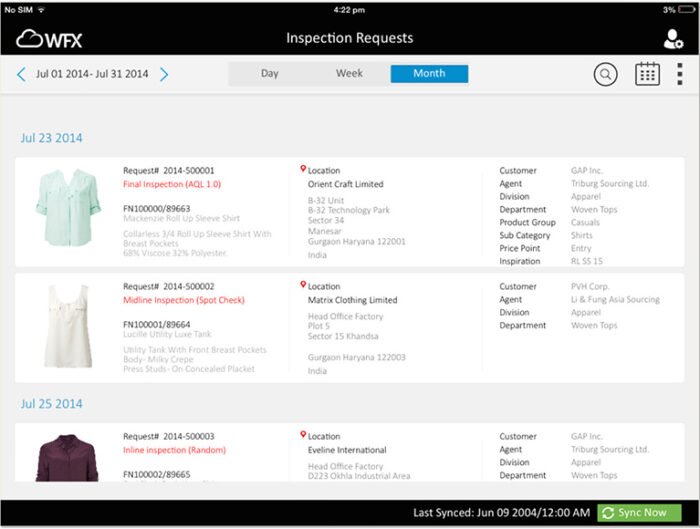Go to previous month with left chevron
Screen dimensions: 700x529
(21, 74)
